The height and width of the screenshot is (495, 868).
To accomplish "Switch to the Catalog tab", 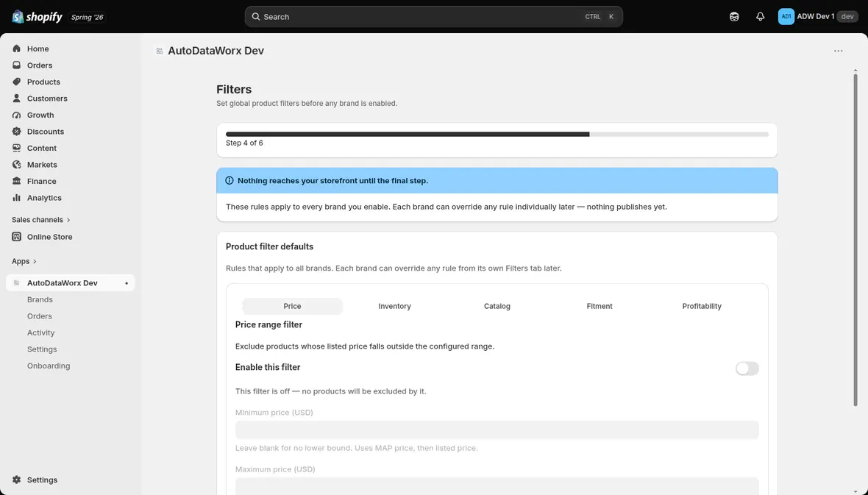I will click(497, 306).
